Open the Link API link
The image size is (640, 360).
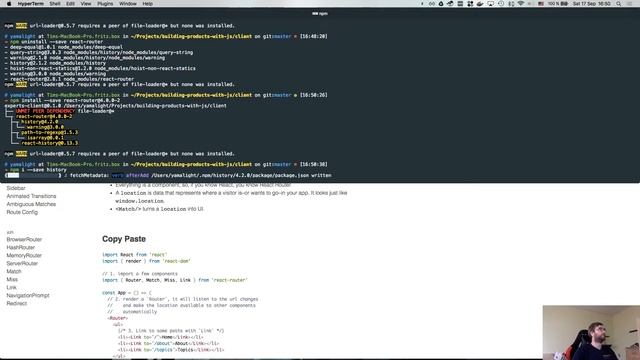11,287
